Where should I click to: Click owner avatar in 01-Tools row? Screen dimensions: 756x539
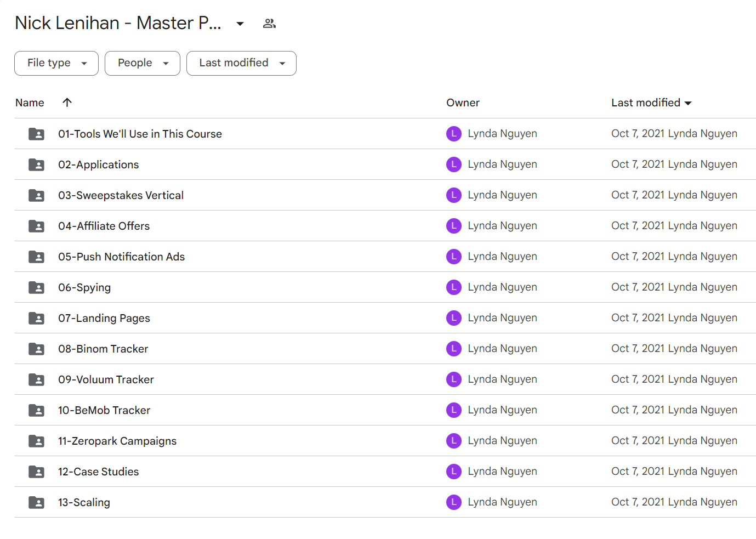[454, 134]
